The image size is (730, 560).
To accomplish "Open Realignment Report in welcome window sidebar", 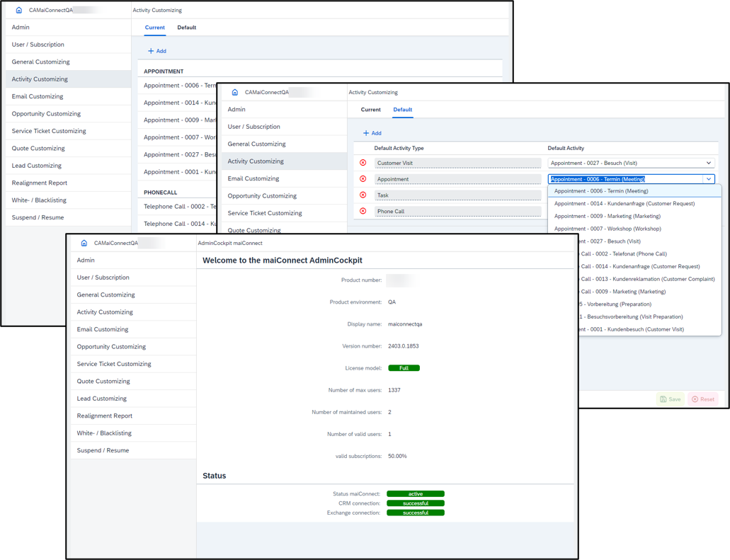I will pyautogui.click(x=105, y=416).
